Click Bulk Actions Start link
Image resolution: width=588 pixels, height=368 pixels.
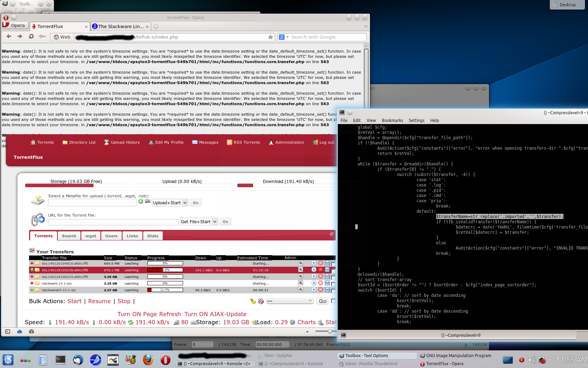(75, 301)
